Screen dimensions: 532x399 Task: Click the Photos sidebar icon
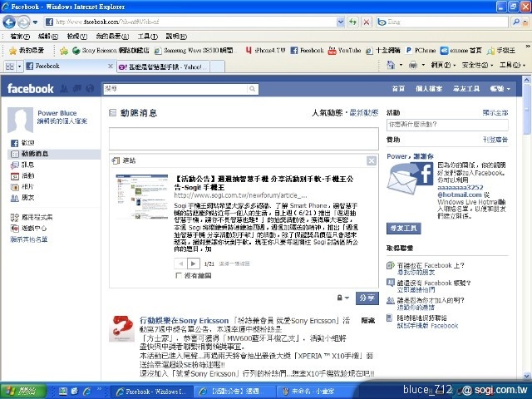(15, 187)
